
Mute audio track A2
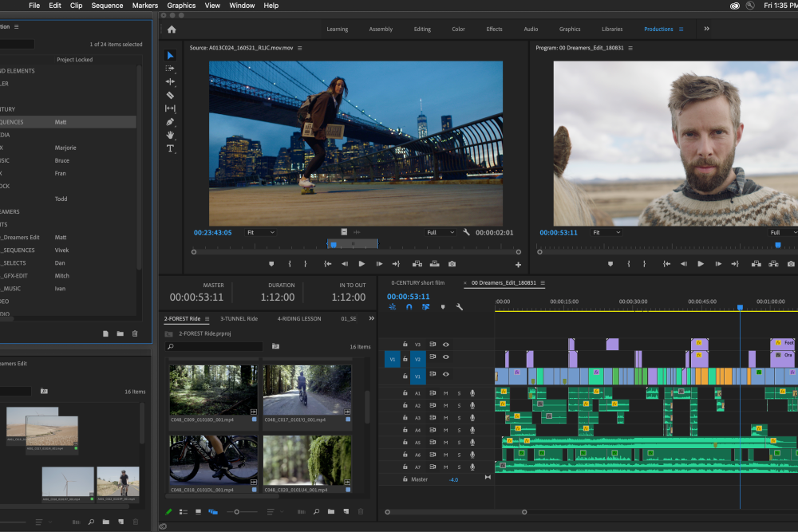pos(445,405)
